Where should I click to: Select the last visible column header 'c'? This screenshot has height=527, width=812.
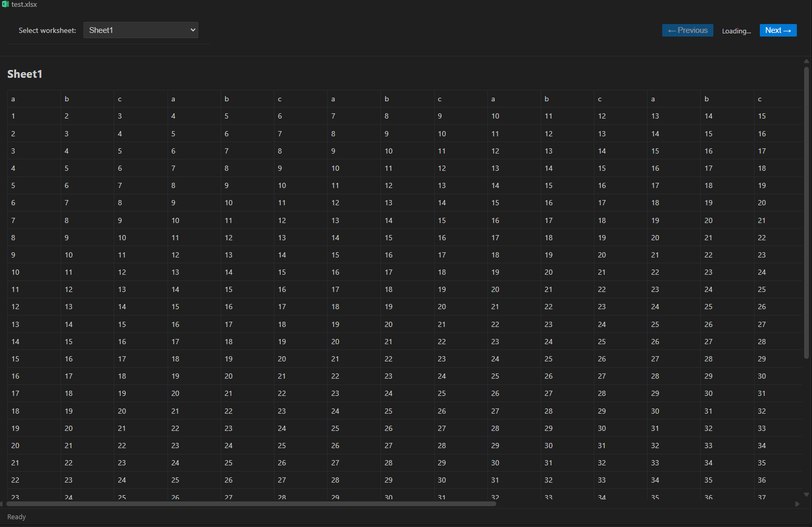pos(760,99)
